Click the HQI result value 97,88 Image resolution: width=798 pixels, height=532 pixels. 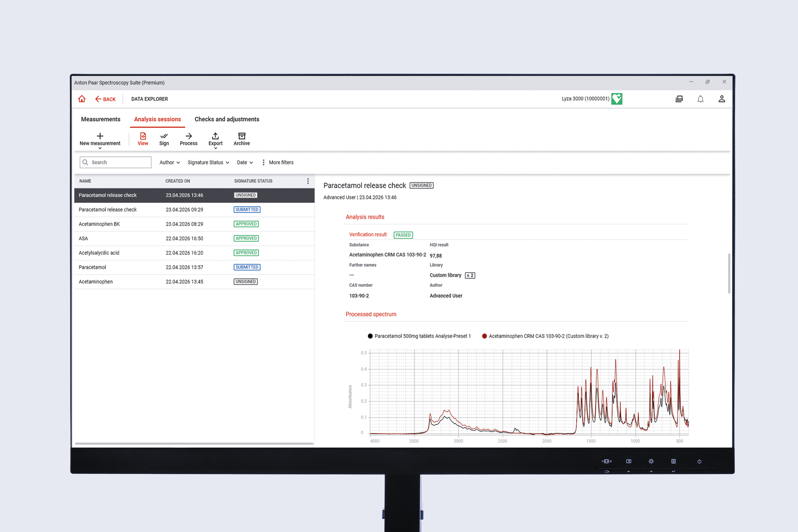[436, 256]
